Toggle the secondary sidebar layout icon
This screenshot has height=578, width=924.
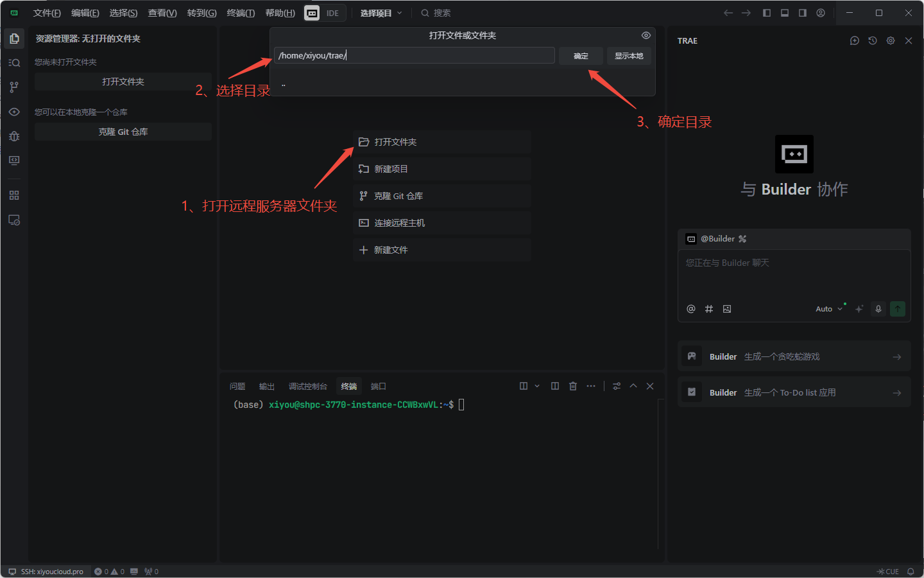803,13
